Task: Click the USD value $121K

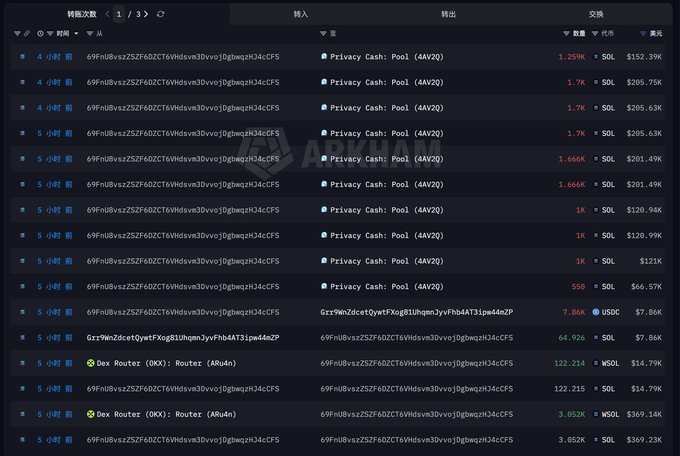Action: pyautogui.click(x=651, y=261)
